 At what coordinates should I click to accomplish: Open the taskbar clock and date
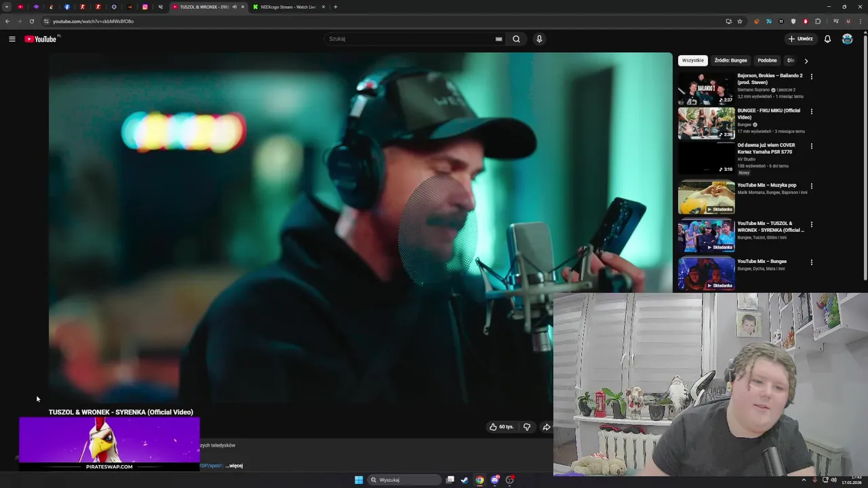[853, 480]
